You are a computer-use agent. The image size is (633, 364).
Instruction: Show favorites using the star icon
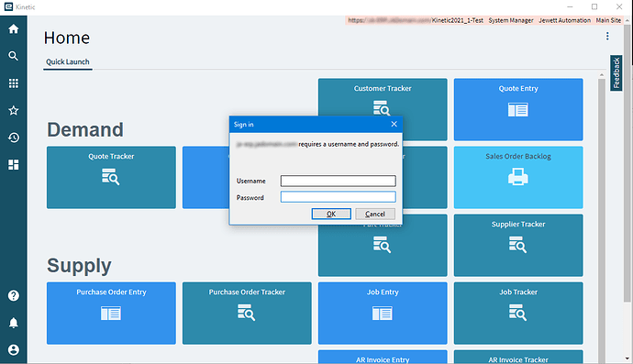(x=14, y=110)
